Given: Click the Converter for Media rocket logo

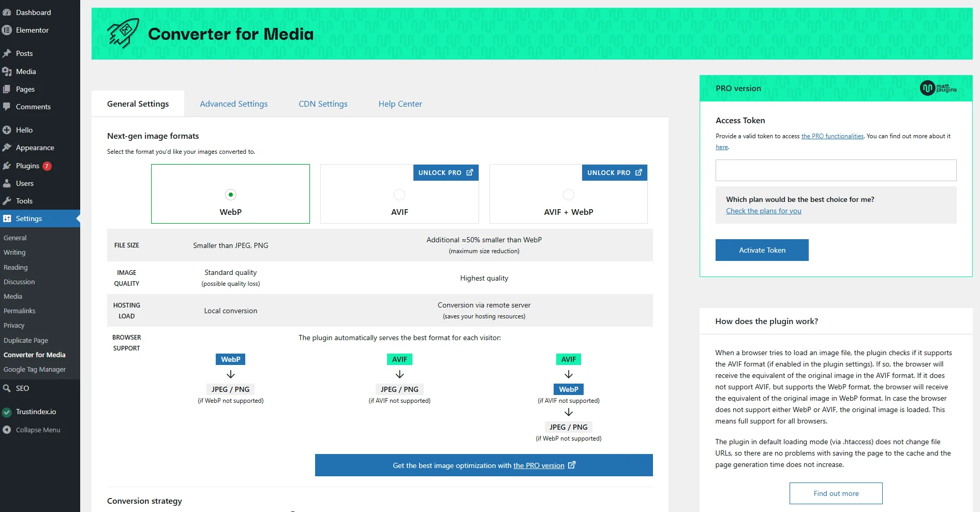Looking at the screenshot, I should pyautogui.click(x=123, y=33).
